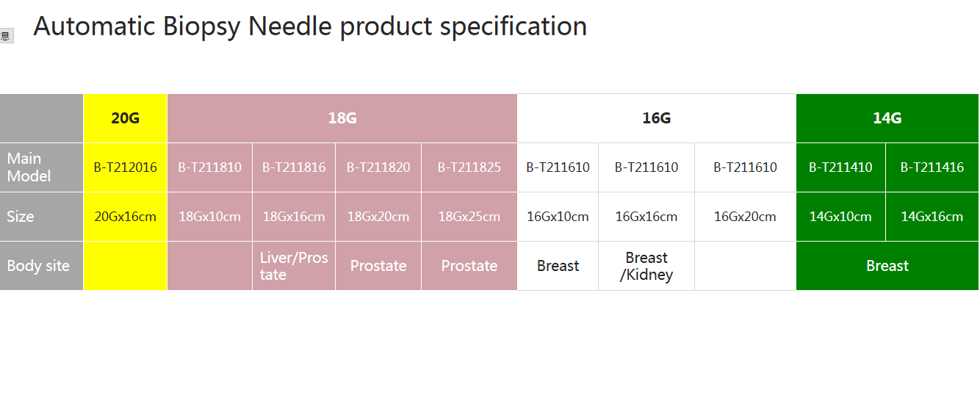Select the 20G header cell
Viewport: 980px width, 412px height.
[x=126, y=118]
